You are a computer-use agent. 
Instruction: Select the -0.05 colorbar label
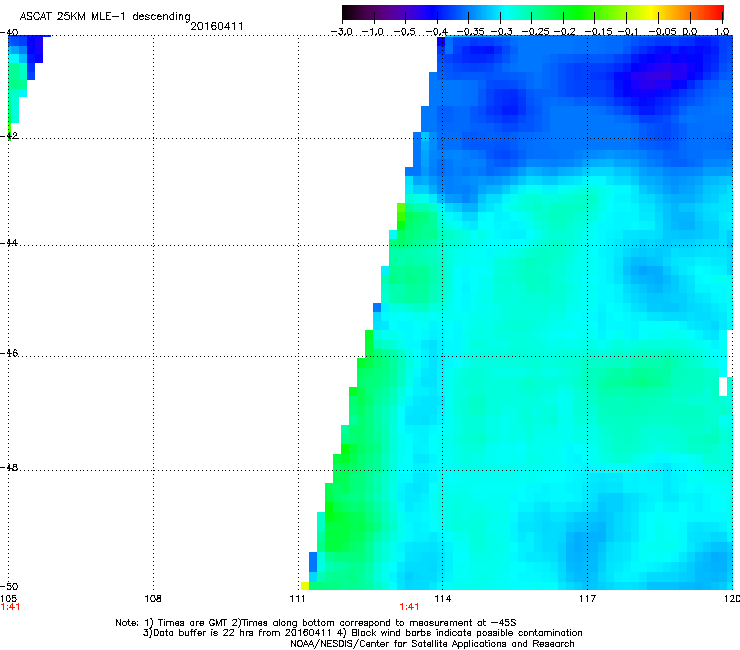(662, 32)
